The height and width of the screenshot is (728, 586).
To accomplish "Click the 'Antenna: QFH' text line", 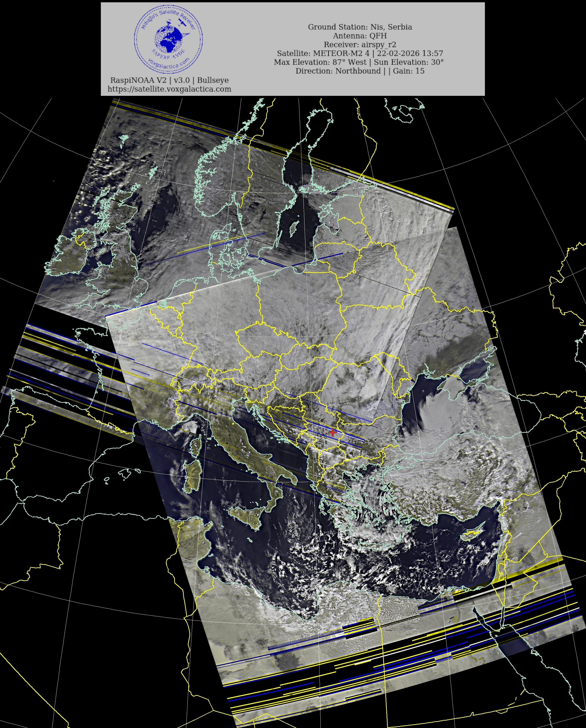I will click(360, 36).
